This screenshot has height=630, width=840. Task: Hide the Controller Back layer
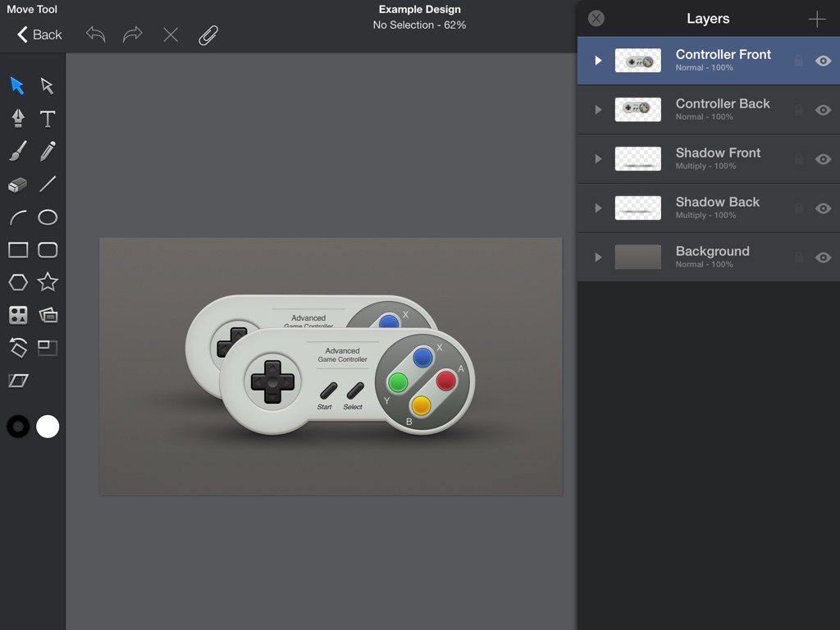(x=823, y=111)
